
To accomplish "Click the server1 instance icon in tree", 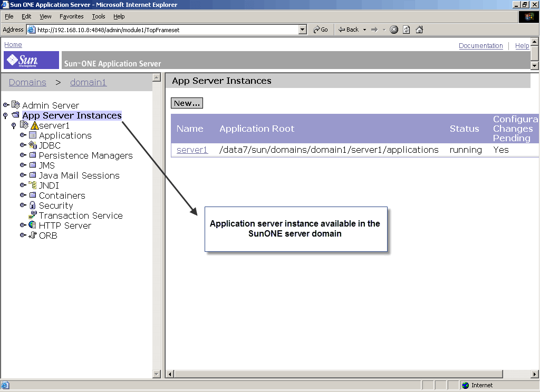I will tap(24, 125).
